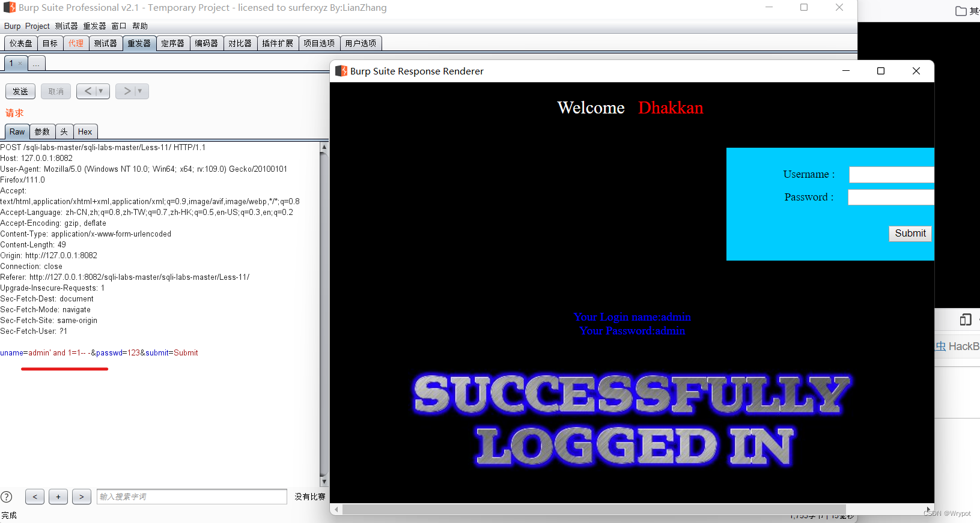Open the 窗口 menu
Viewport: 980px width, 523px height.
pos(119,26)
